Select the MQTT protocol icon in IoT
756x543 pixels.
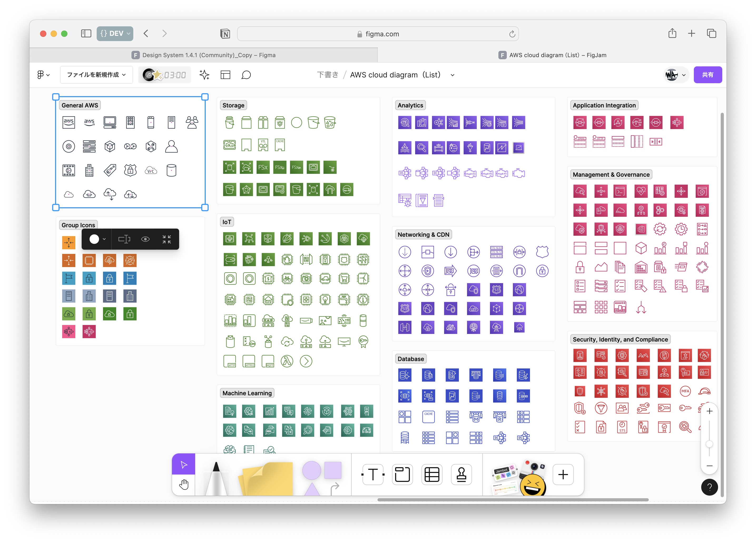tap(268, 361)
